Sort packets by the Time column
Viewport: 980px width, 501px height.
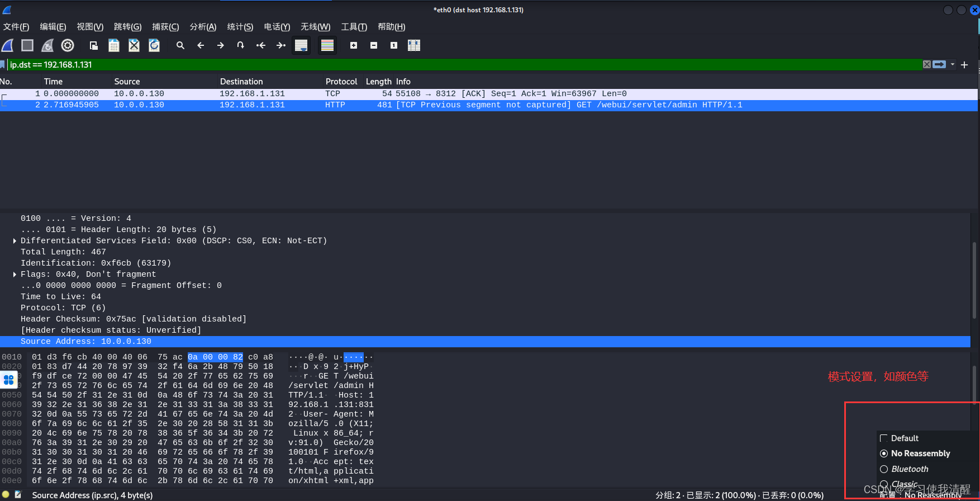(x=54, y=82)
